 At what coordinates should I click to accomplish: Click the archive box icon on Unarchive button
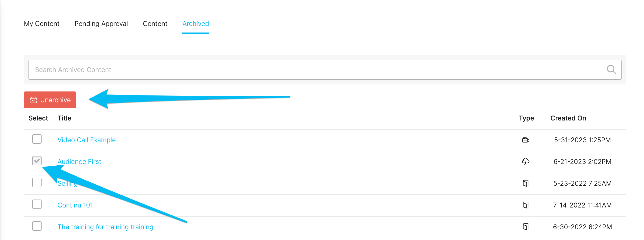33,100
